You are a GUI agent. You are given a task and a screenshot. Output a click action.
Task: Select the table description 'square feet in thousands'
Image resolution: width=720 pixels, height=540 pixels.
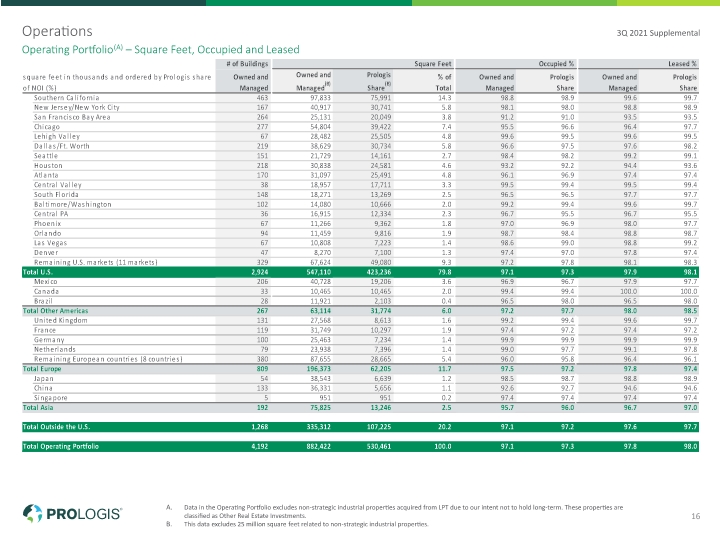117,82
